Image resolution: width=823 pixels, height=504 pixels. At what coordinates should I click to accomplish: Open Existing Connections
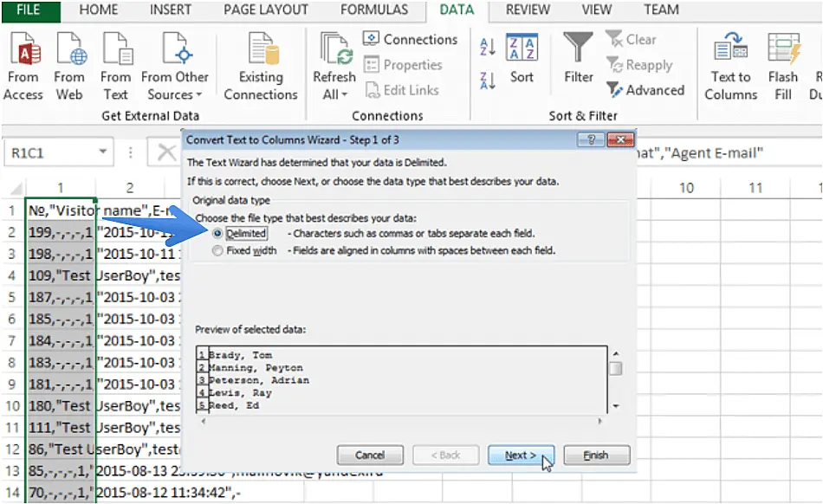click(x=261, y=66)
